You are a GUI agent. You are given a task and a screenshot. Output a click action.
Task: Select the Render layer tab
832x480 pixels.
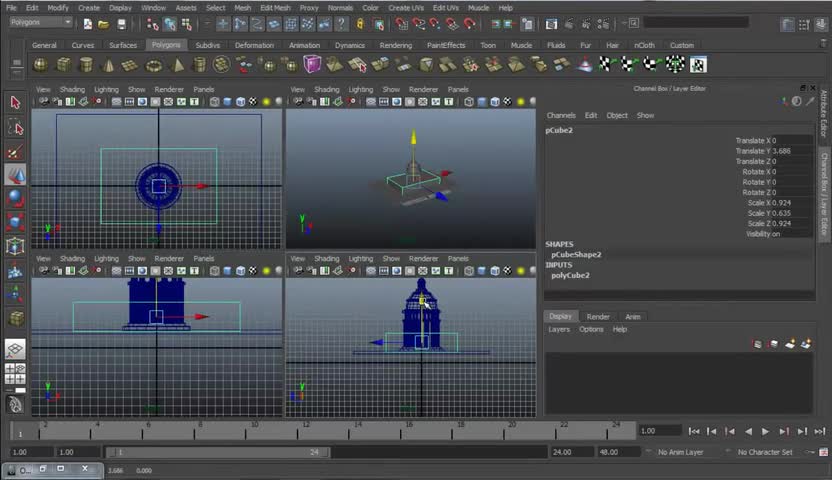(598, 317)
